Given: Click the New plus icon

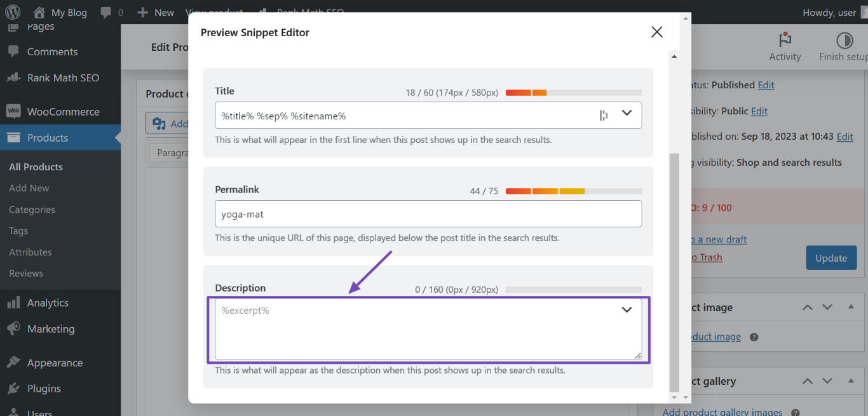Looking at the screenshot, I should click(142, 13).
